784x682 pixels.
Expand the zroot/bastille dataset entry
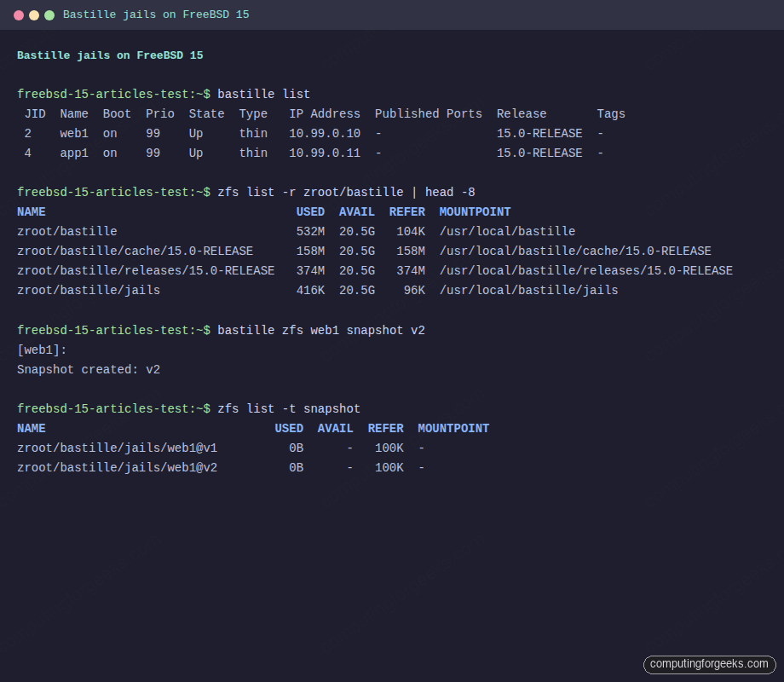66,231
